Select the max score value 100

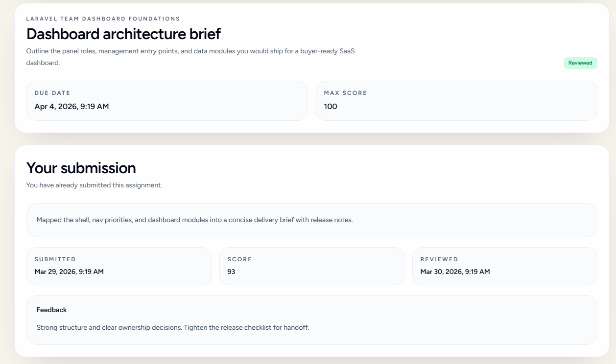(331, 107)
